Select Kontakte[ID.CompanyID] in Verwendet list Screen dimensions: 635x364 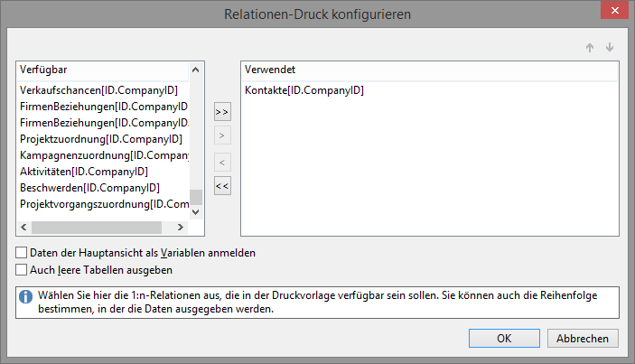tap(303, 90)
